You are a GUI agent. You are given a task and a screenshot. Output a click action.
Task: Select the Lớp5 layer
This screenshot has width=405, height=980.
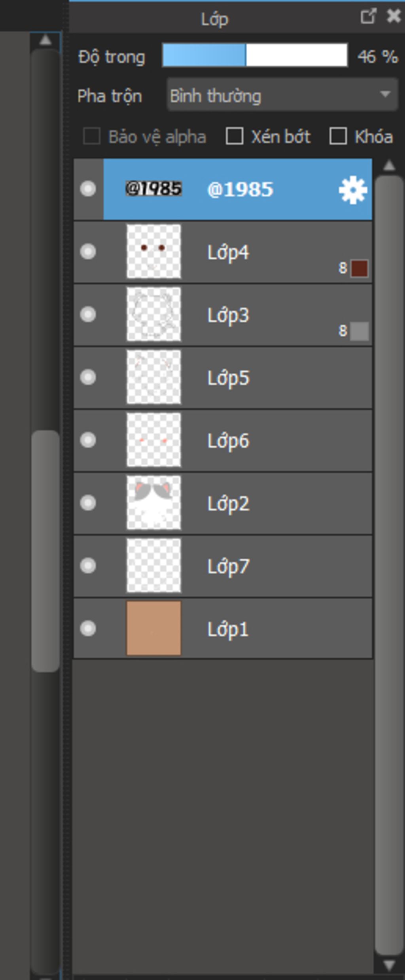coord(223,378)
